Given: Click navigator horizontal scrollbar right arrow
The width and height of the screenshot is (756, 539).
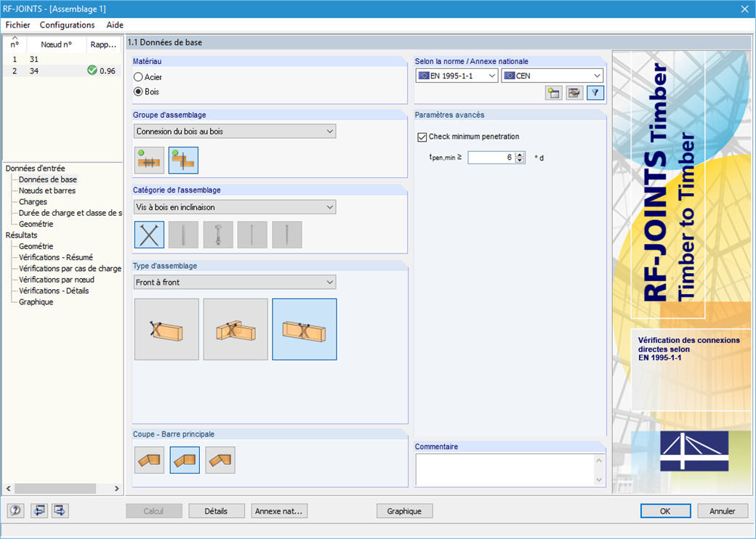Looking at the screenshot, I should 116,488.
